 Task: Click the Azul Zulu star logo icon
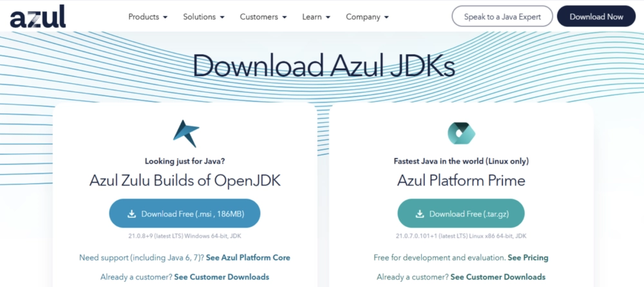pyautogui.click(x=185, y=134)
